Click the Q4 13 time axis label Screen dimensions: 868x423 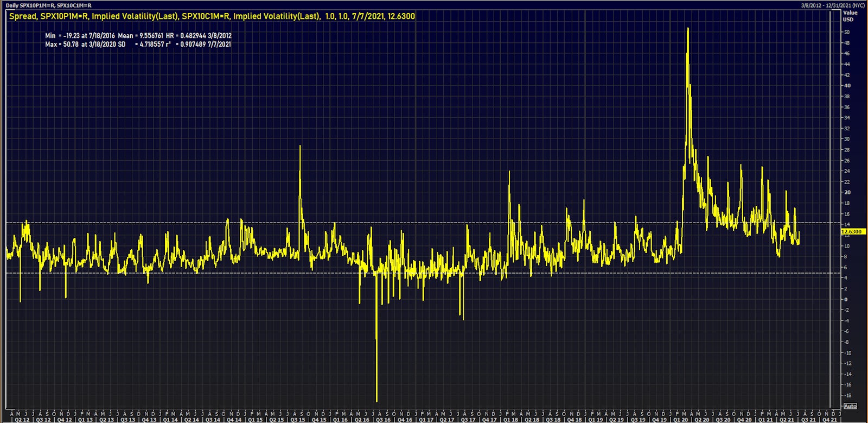coord(149,420)
